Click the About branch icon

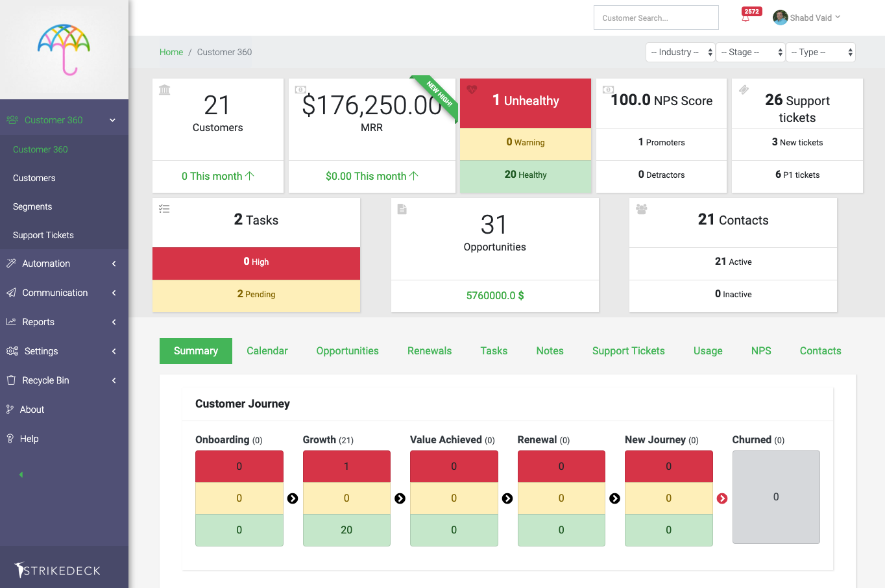(x=10, y=410)
